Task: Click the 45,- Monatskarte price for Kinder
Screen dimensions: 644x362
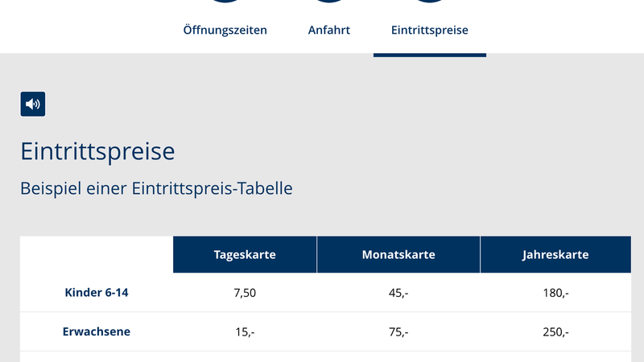Action: click(398, 293)
